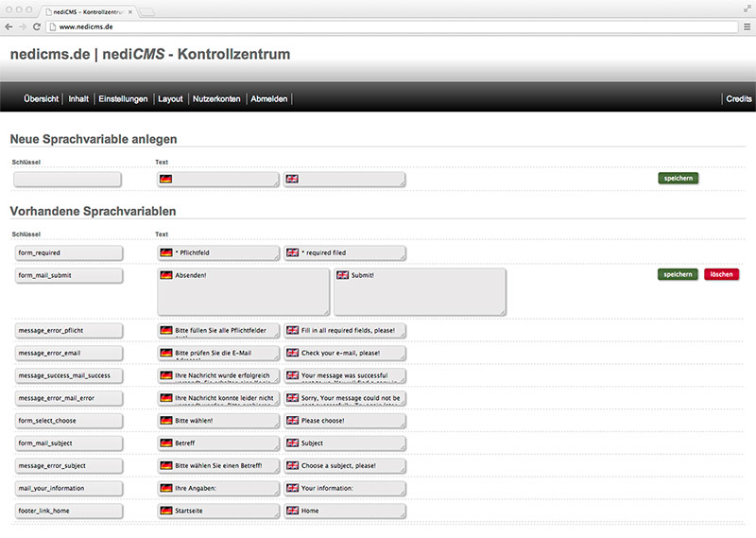This screenshot has width=756, height=538.
Task: Edit the Ihre Nachricht wurde erfolgreich field
Action: click(x=218, y=376)
